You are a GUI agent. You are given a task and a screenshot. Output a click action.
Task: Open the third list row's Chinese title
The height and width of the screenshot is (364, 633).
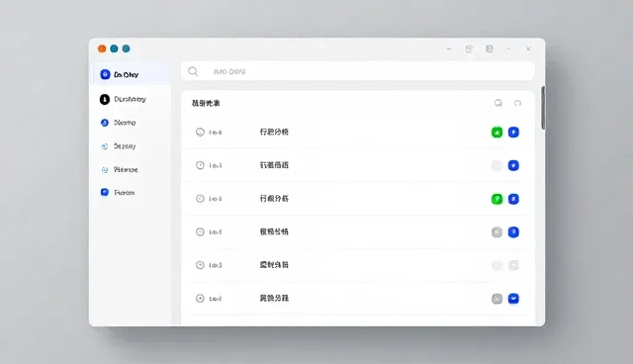(x=274, y=199)
